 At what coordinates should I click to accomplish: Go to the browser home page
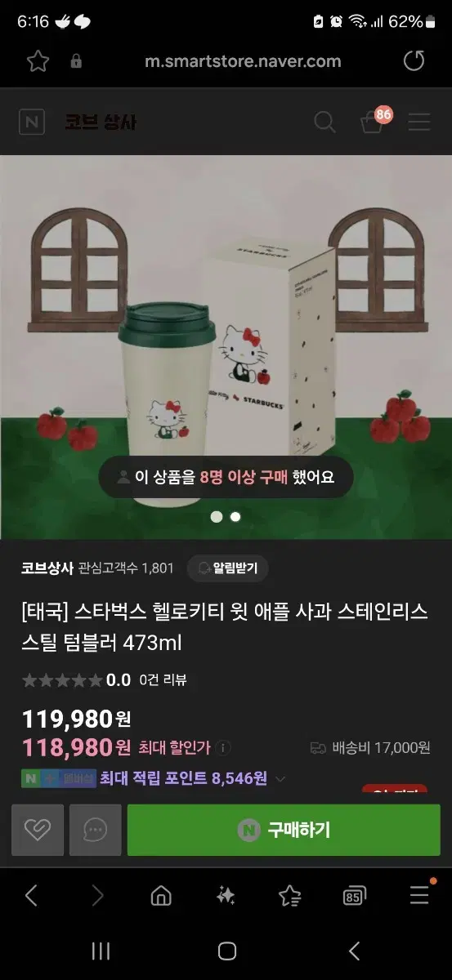point(161,896)
